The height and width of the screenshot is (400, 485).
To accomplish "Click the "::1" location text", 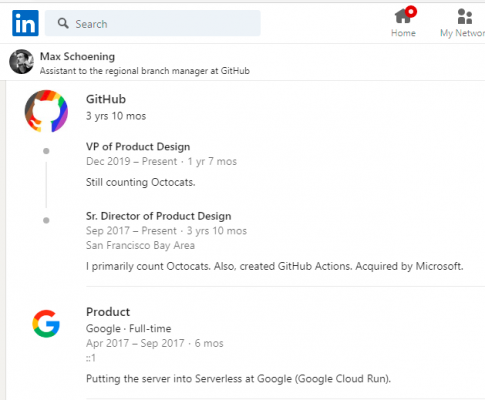I will [91, 358].
